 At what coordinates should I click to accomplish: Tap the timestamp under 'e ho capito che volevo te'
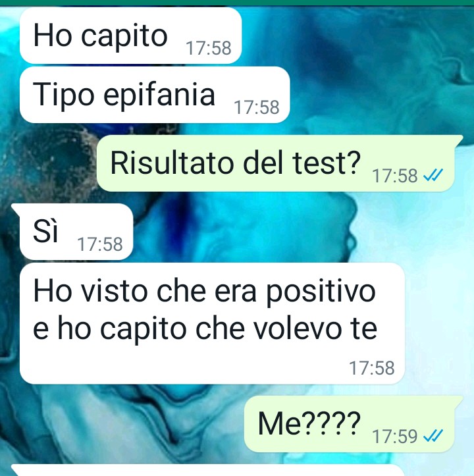(372, 368)
